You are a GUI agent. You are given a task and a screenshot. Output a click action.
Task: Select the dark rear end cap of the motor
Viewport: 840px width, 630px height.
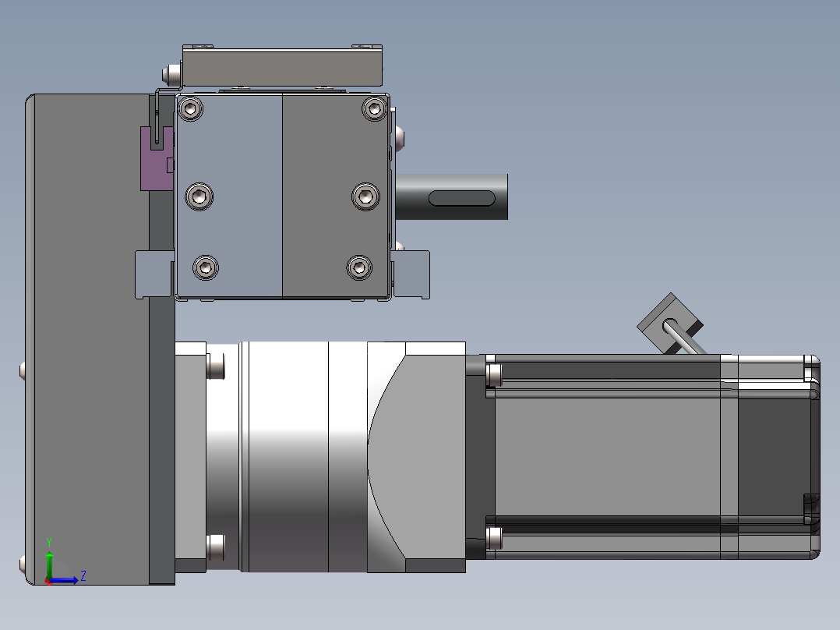pyautogui.click(x=778, y=457)
